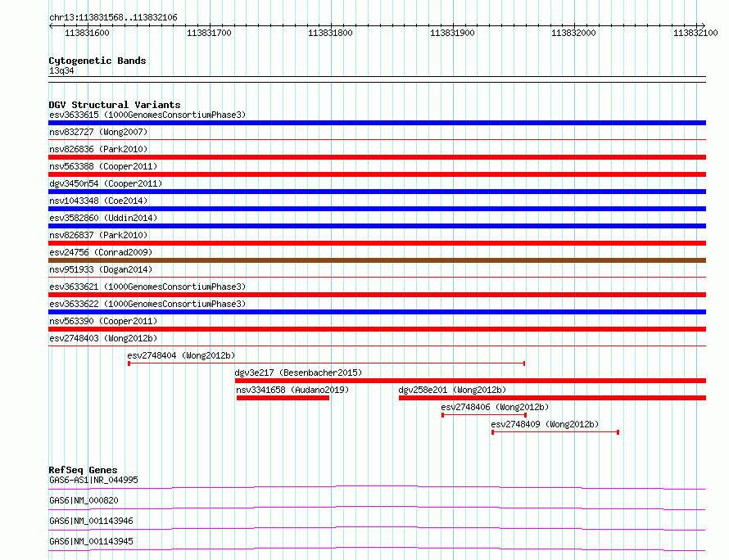
Task: Select esv2748403 (Wong2012b) label
Action: tap(103, 338)
